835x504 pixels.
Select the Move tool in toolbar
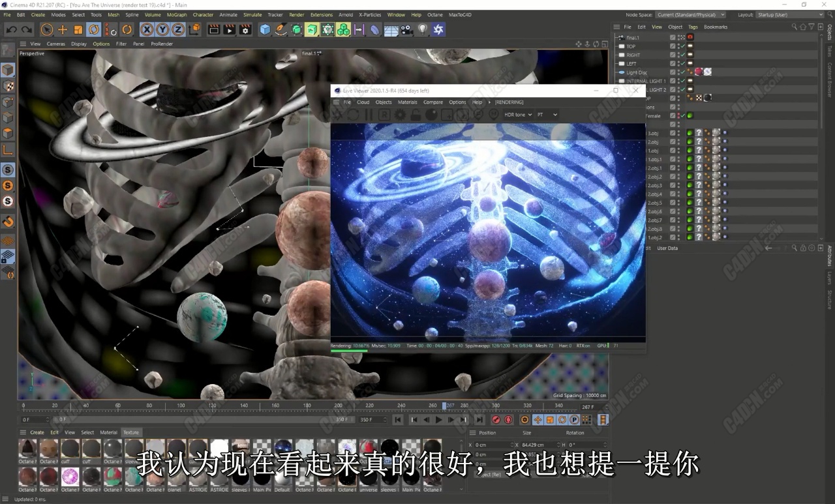click(63, 29)
